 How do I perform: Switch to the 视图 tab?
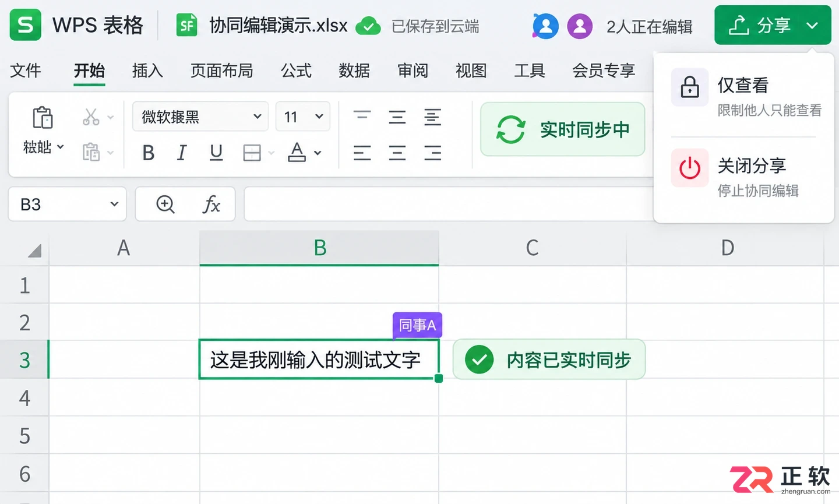coord(471,71)
